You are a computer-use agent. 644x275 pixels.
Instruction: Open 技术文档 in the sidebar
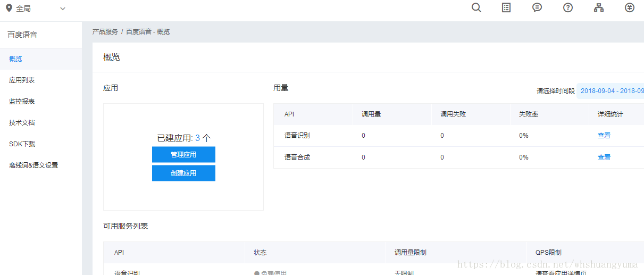point(41,122)
